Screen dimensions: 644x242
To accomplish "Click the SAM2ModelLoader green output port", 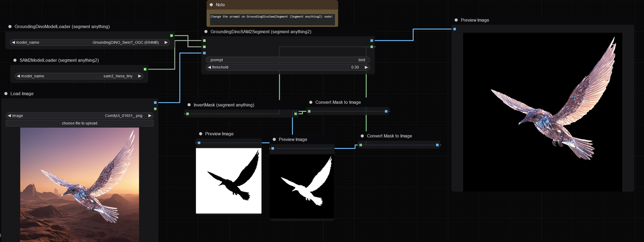I will coord(145,69).
